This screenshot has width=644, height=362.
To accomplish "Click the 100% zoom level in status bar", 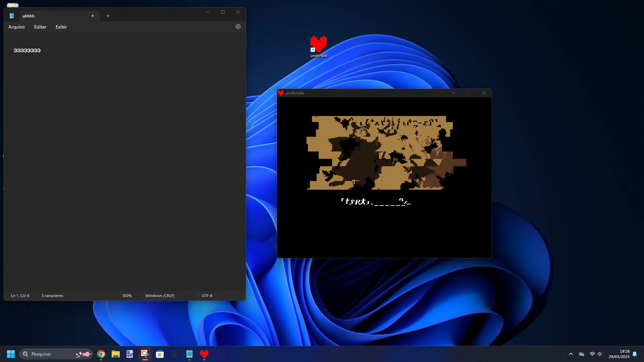I will pos(127,296).
